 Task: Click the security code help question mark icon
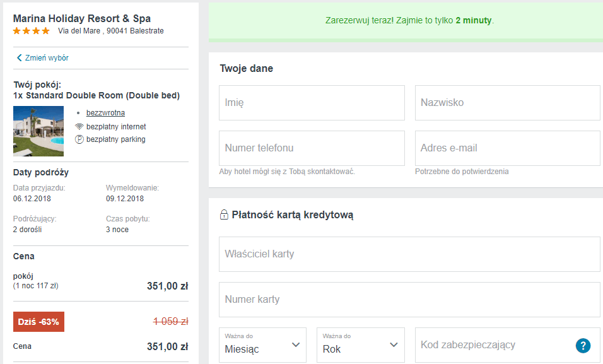pos(583,345)
